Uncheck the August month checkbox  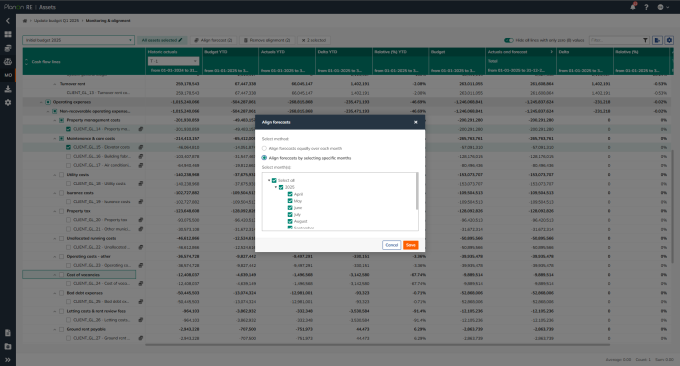point(290,221)
